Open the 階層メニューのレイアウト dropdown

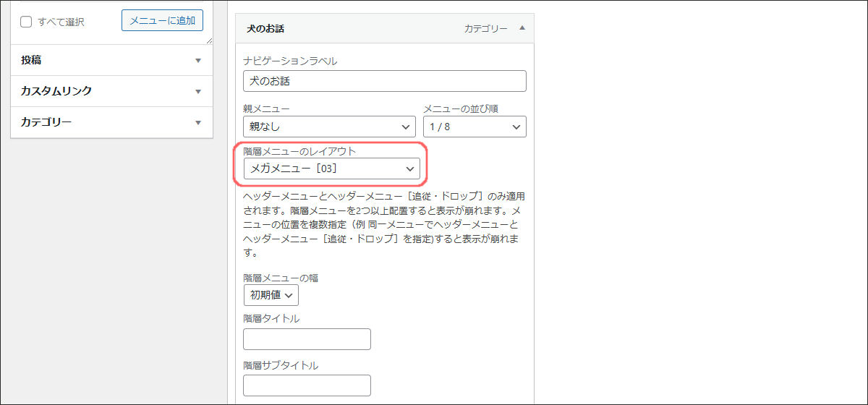[331, 169]
